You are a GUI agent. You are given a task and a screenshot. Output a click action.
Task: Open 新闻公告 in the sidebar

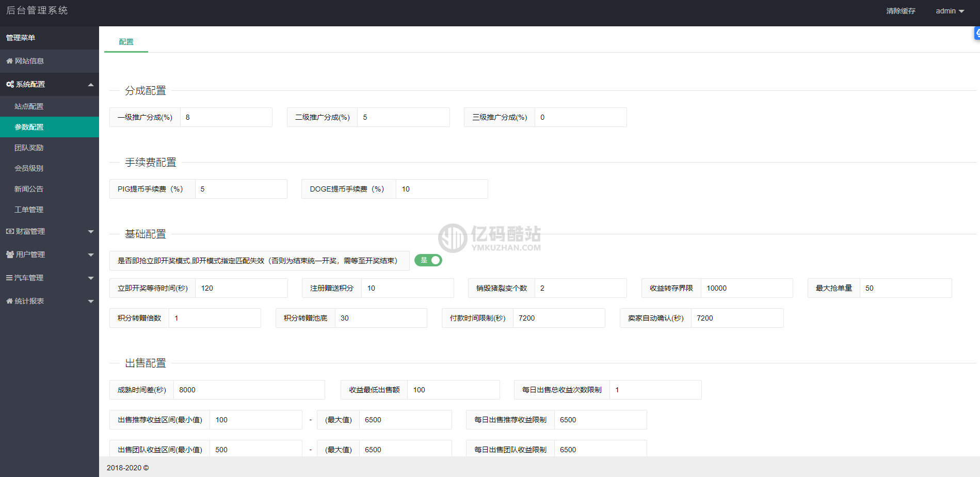tap(50, 189)
